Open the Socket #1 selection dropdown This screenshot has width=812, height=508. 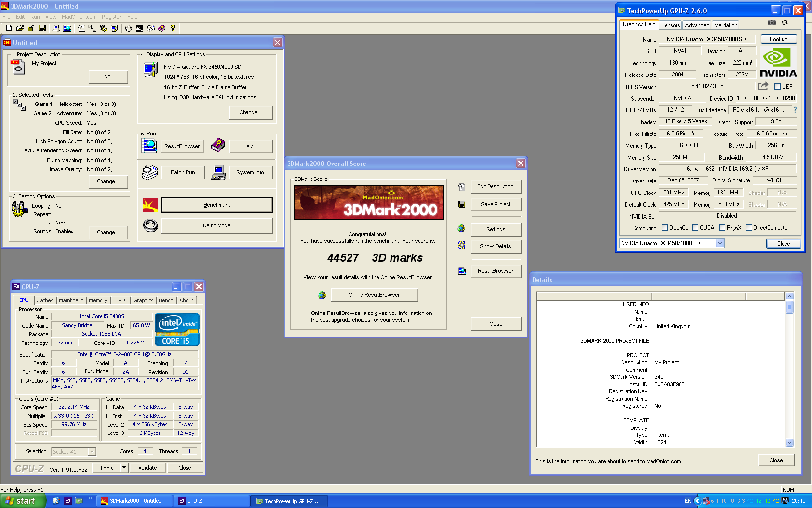coord(92,452)
